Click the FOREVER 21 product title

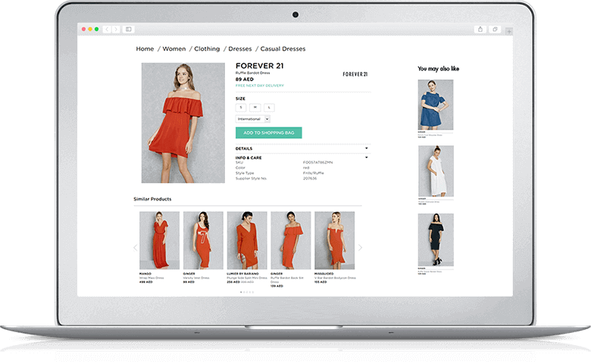pos(260,66)
